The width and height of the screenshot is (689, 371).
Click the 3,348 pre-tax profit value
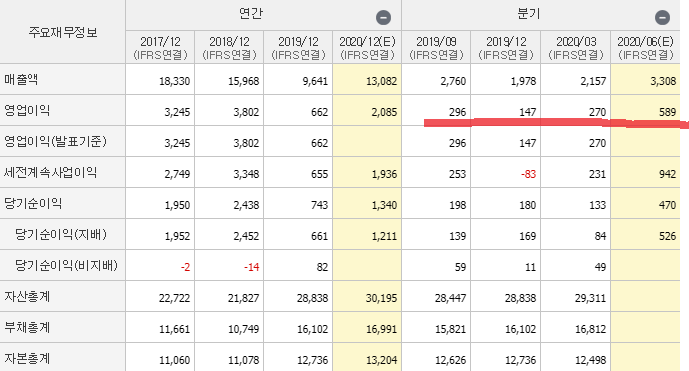coord(246,174)
